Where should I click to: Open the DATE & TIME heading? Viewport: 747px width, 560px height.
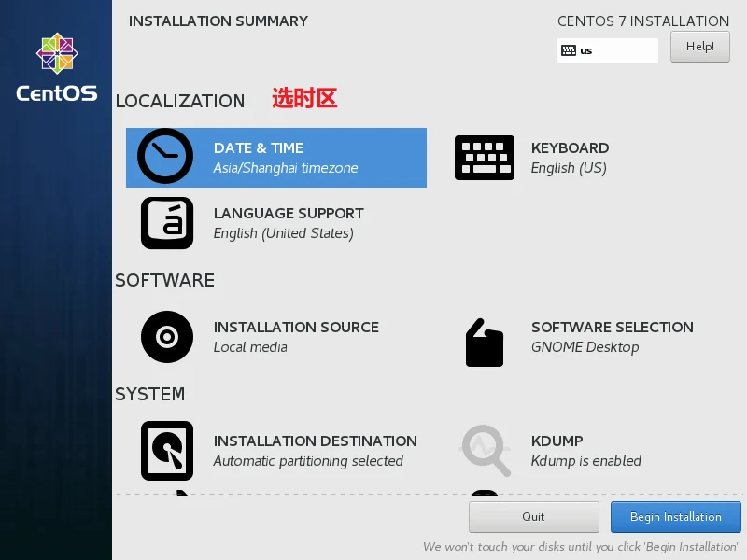259,148
